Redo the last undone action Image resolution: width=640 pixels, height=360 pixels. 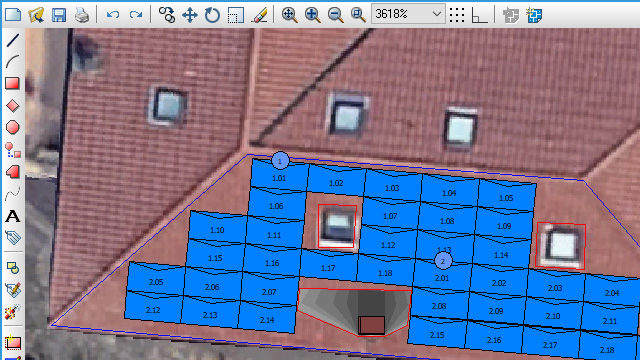click(136, 15)
